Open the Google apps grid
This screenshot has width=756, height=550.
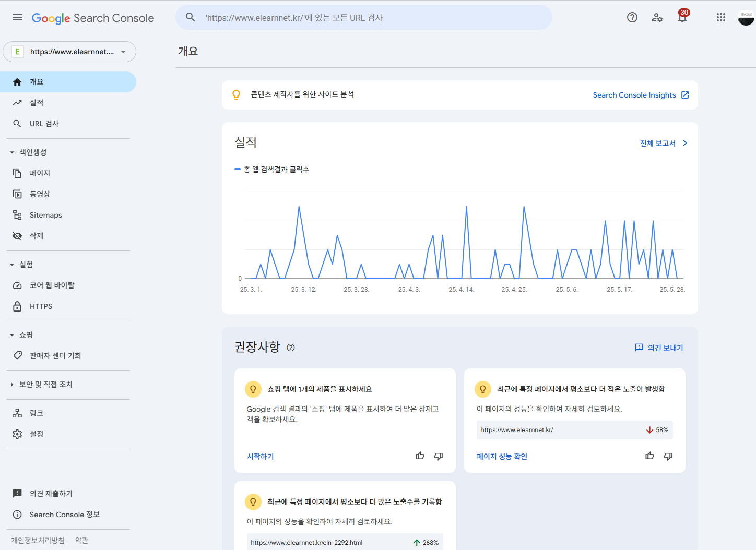point(721,17)
